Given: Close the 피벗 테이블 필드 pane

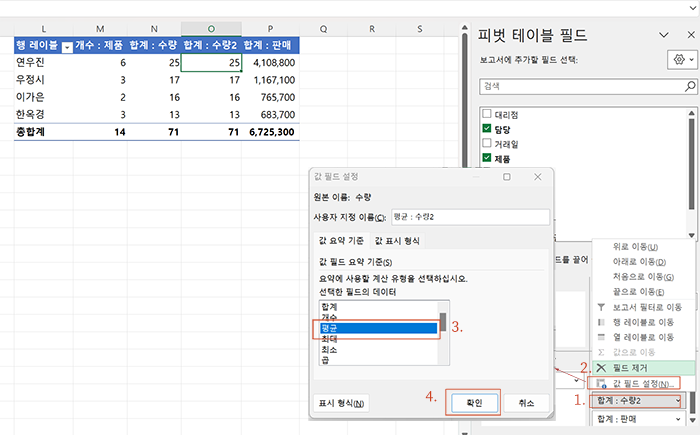Looking at the screenshot, I should (x=691, y=35).
